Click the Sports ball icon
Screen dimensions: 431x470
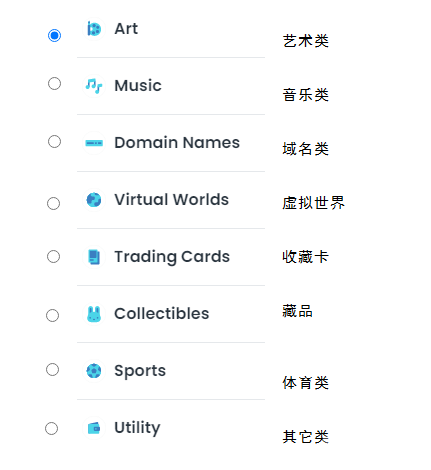pos(94,371)
